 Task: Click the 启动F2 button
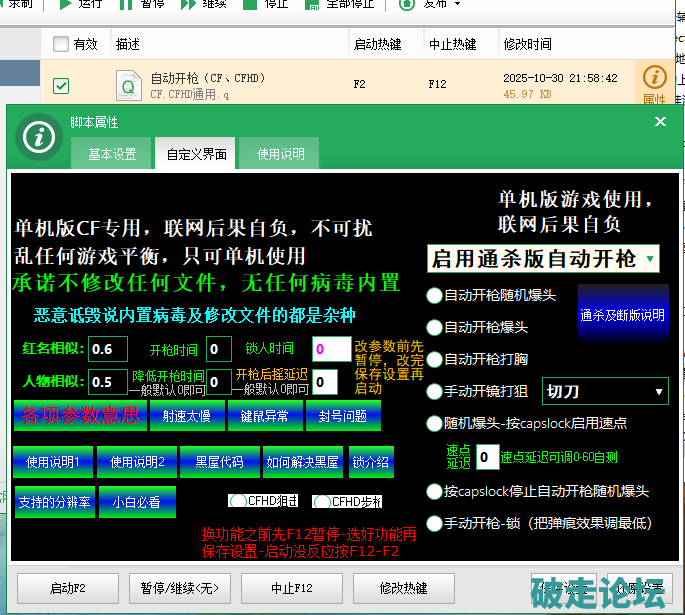[68, 587]
